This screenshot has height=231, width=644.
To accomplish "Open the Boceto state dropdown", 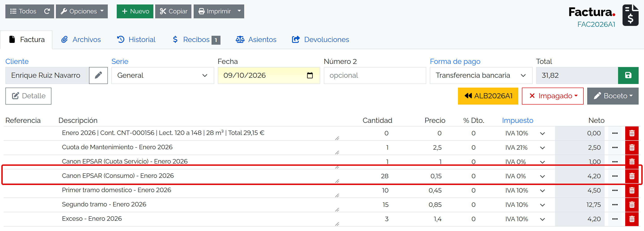I will pos(612,96).
